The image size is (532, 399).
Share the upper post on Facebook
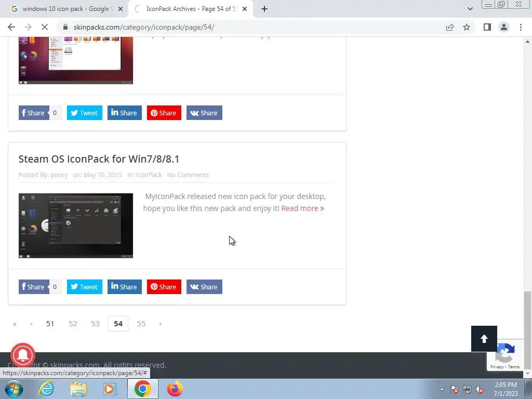34,113
